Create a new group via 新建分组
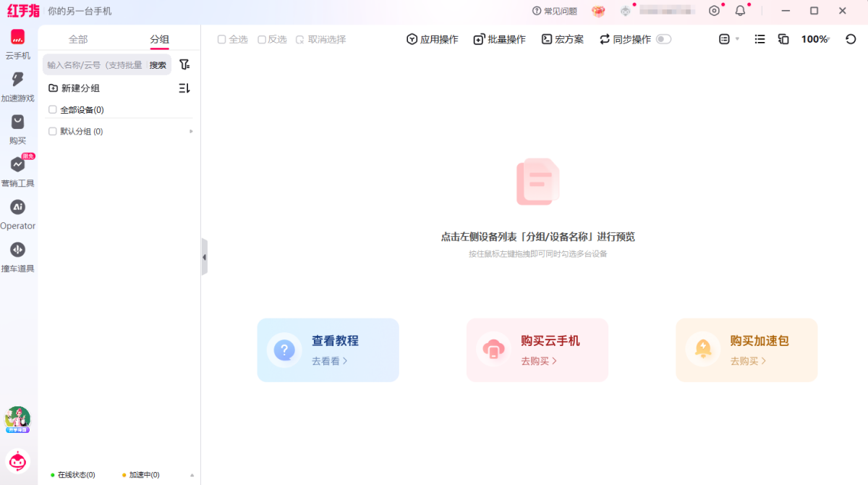 (x=74, y=88)
